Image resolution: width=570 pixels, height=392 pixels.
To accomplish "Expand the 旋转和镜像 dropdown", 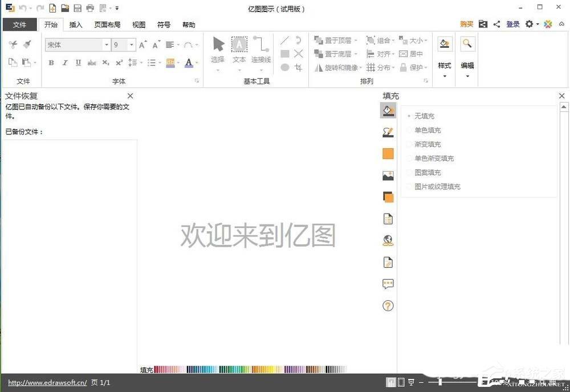I will (360, 68).
